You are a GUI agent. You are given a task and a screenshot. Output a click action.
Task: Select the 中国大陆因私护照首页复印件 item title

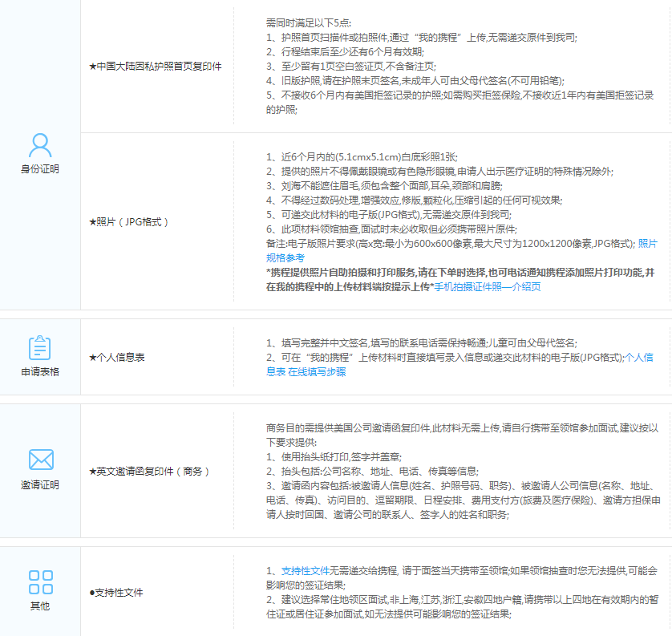tap(155, 66)
